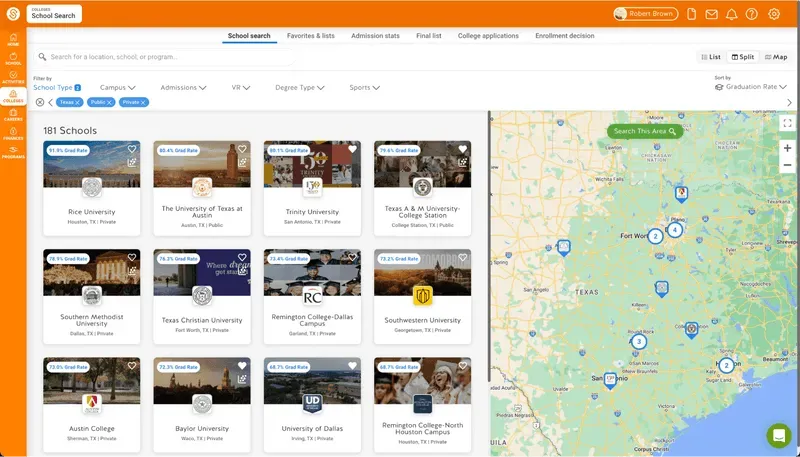Toggle heart on University of Dallas card

point(352,365)
